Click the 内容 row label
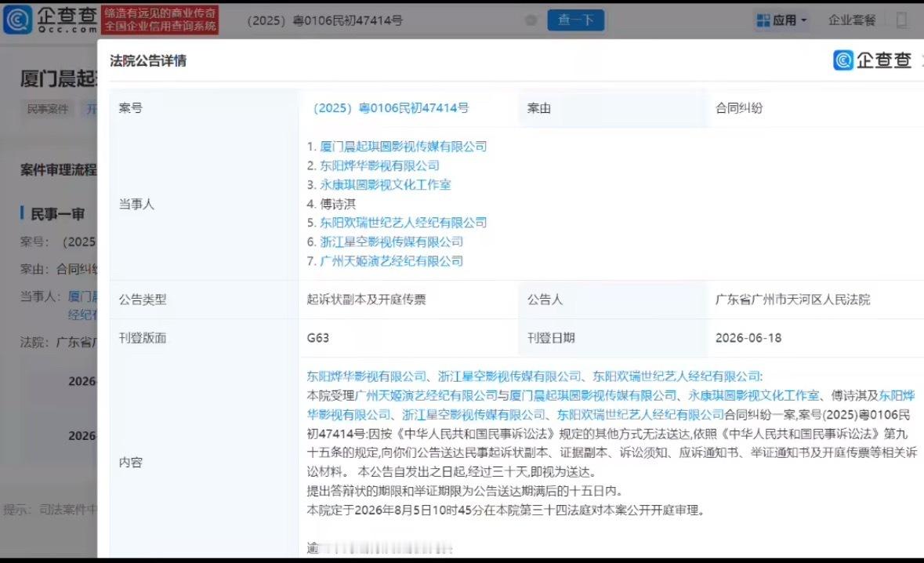The height and width of the screenshot is (563, 924). (130, 462)
